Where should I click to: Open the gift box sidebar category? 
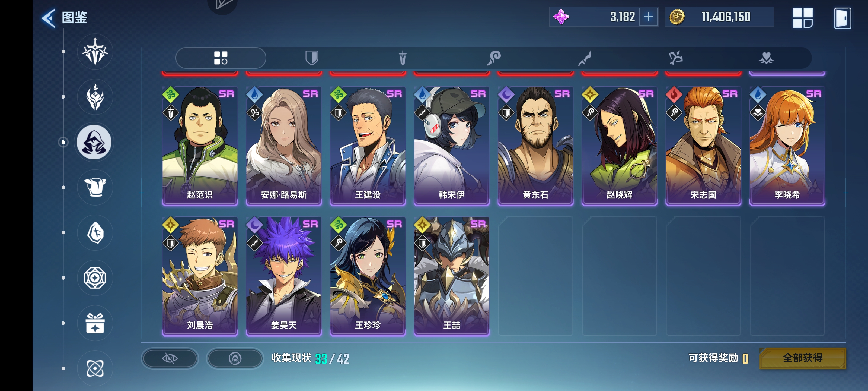coord(95,323)
